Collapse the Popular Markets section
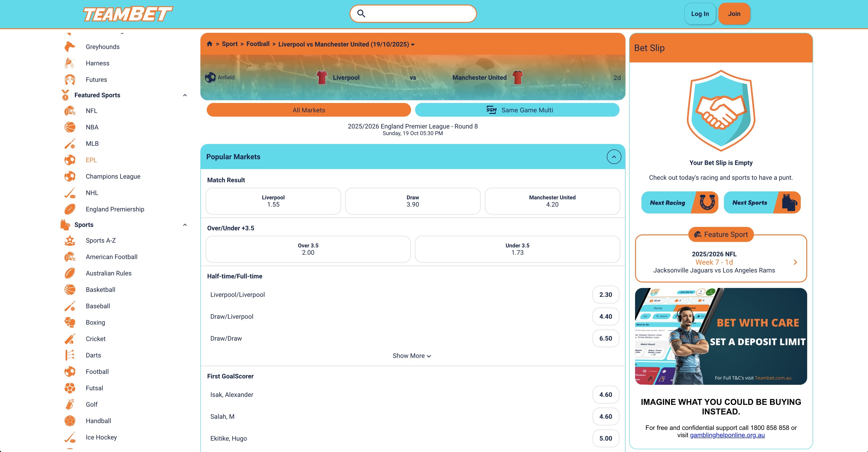The height and width of the screenshot is (452, 868). point(614,157)
